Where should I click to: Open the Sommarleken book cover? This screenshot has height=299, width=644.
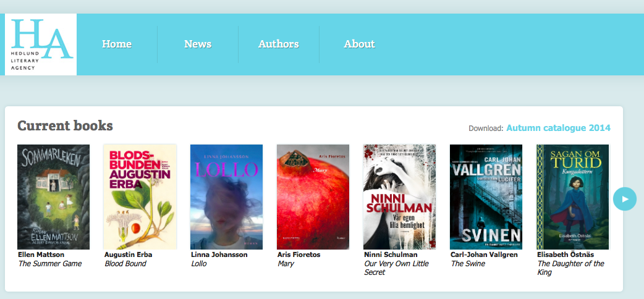[53, 196]
